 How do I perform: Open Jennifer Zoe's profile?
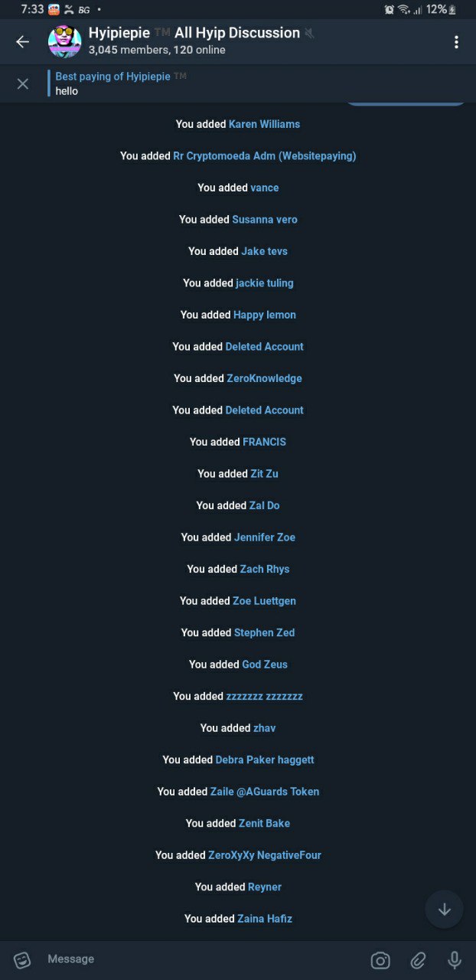pos(265,537)
